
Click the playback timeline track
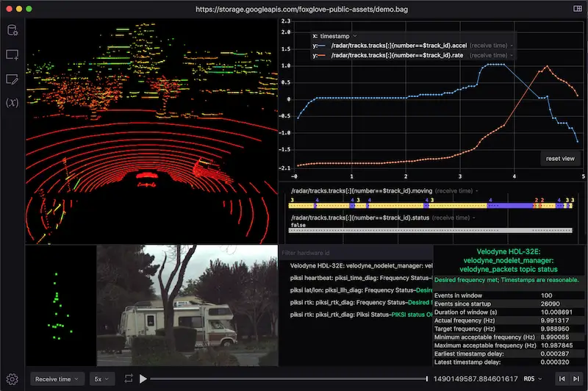[289, 379]
